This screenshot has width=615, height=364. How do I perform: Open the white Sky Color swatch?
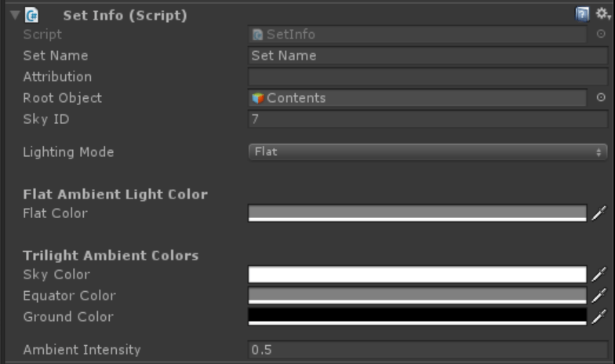click(x=417, y=275)
